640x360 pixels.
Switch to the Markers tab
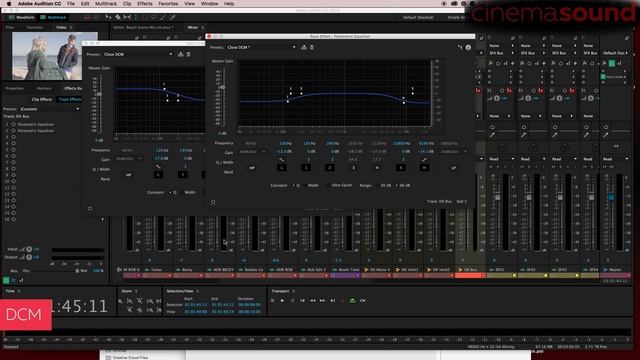point(44,88)
